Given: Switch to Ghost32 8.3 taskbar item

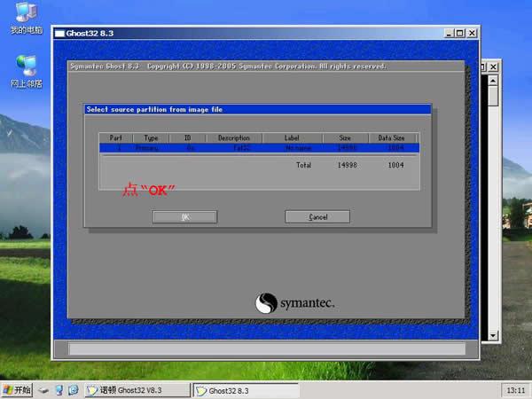Looking at the screenshot, I should click(x=246, y=390).
